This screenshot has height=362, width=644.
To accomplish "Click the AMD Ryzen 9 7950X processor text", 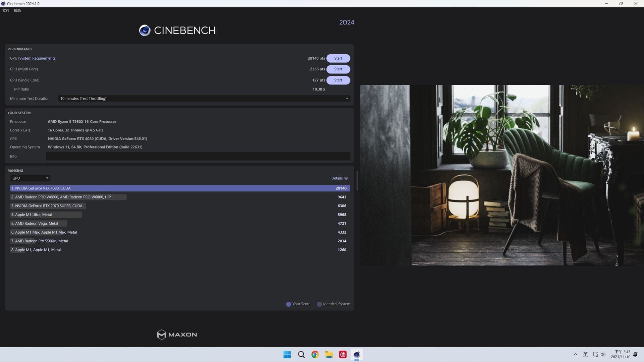I will [82, 122].
